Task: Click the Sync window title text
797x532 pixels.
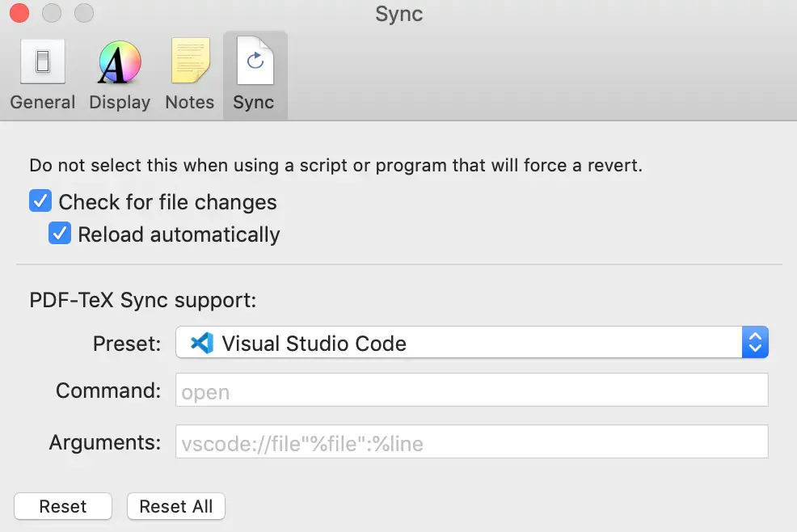Action: 399,14
